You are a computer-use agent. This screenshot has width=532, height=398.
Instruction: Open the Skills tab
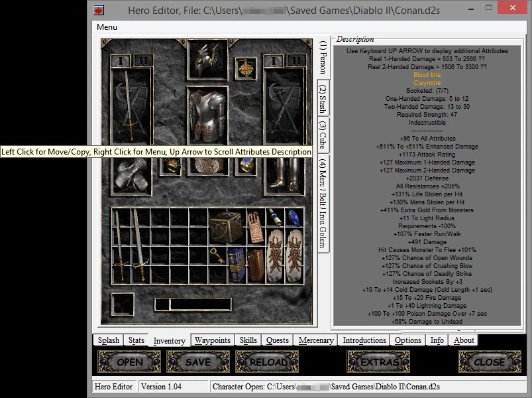(248, 340)
